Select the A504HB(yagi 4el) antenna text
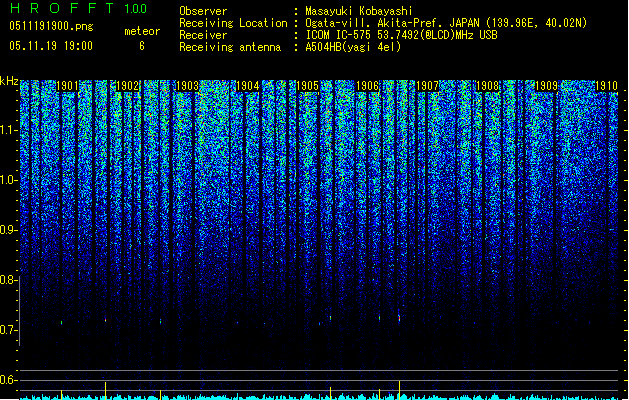The image size is (629, 400). point(353,47)
